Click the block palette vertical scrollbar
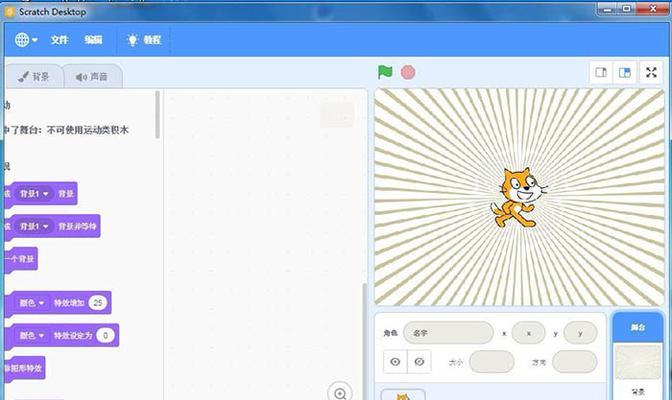 158,115
